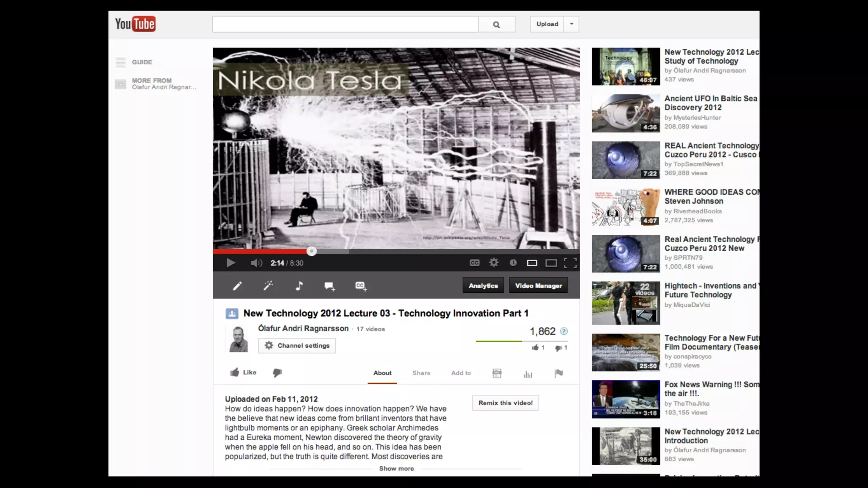
Task: Open the magic wand enhancements tool
Action: click(268, 286)
